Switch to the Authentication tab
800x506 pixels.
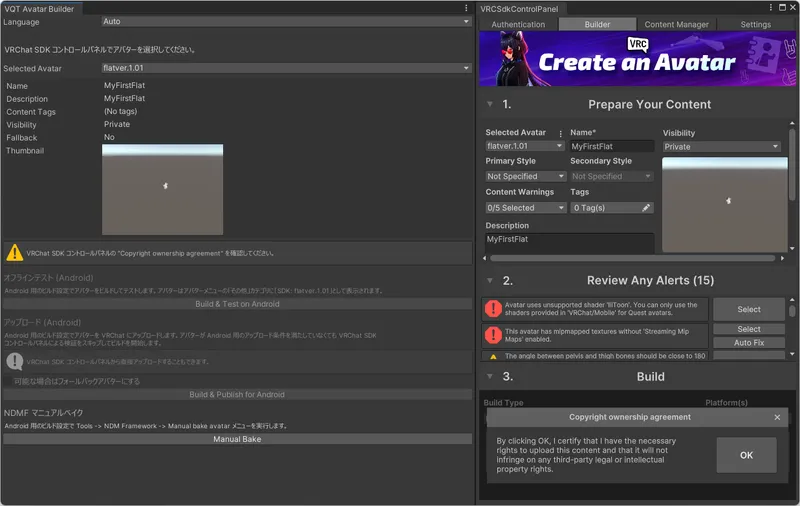518,24
